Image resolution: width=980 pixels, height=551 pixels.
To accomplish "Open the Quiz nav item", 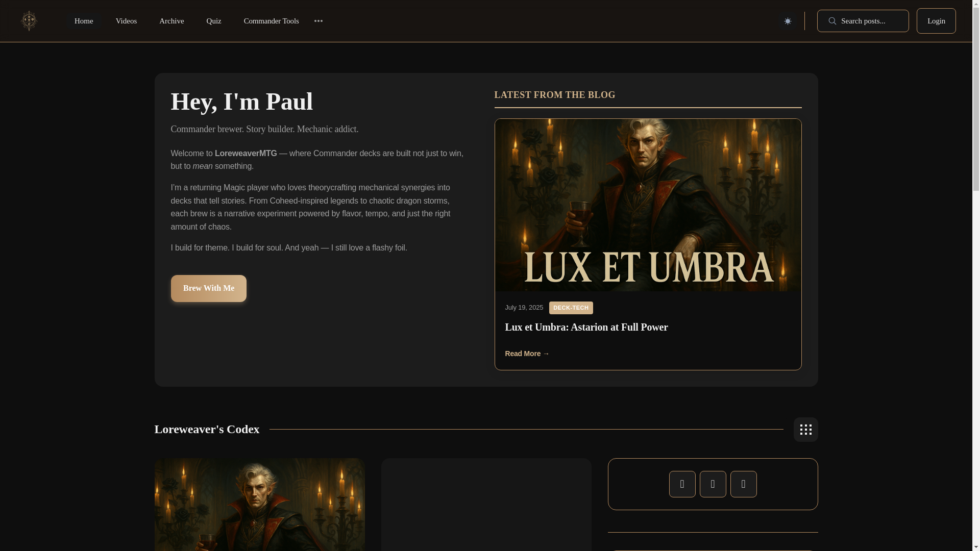I will click(214, 21).
